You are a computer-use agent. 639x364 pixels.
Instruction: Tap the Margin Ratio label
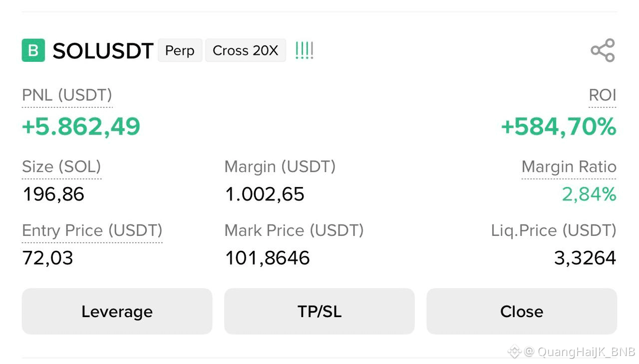click(x=569, y=167)
